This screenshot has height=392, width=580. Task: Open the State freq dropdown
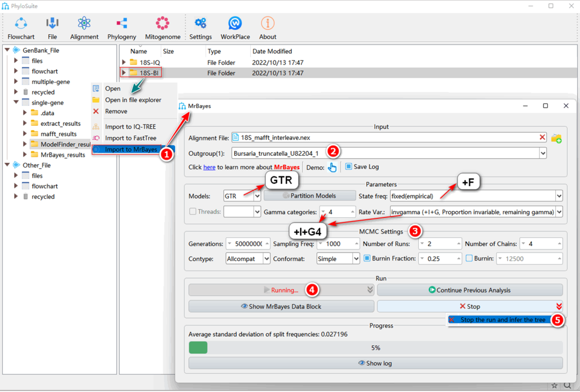pyautogui.click(x=559, y=196)
